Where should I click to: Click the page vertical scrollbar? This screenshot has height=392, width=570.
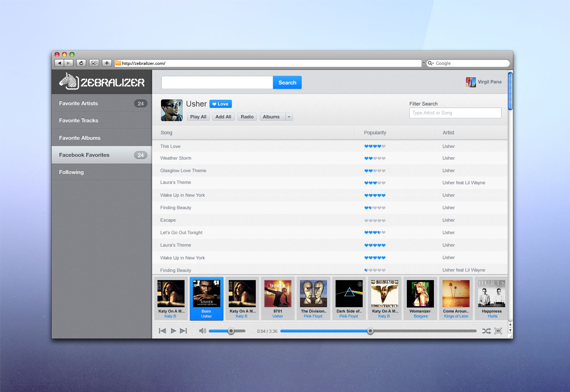[510, 91]
